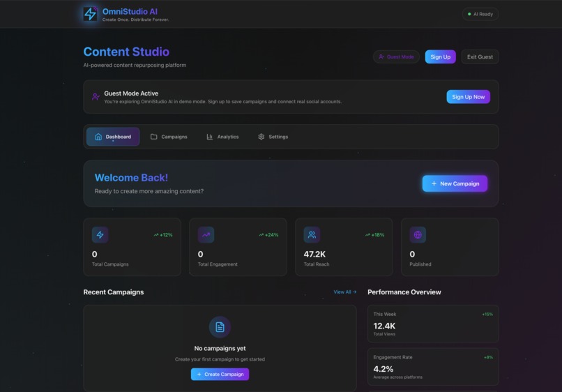562x392 pixels.
Task: Click the Published stat label
Action: (x=420, y=264)
